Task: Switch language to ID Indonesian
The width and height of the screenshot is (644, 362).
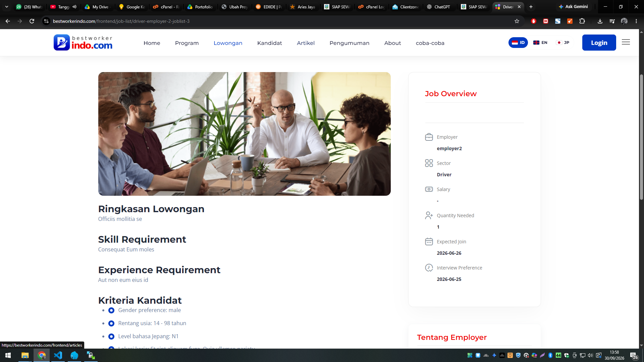Action: [x=518, y=43]
